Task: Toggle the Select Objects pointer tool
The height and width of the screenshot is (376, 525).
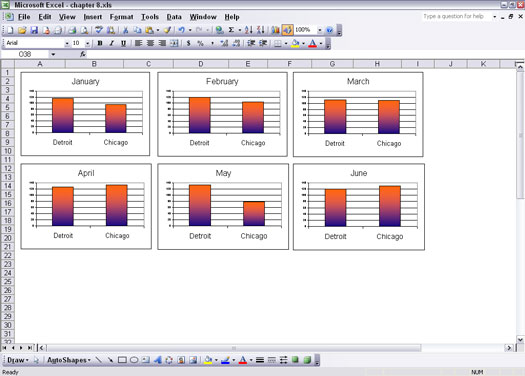Action: (x=36, y=360)
